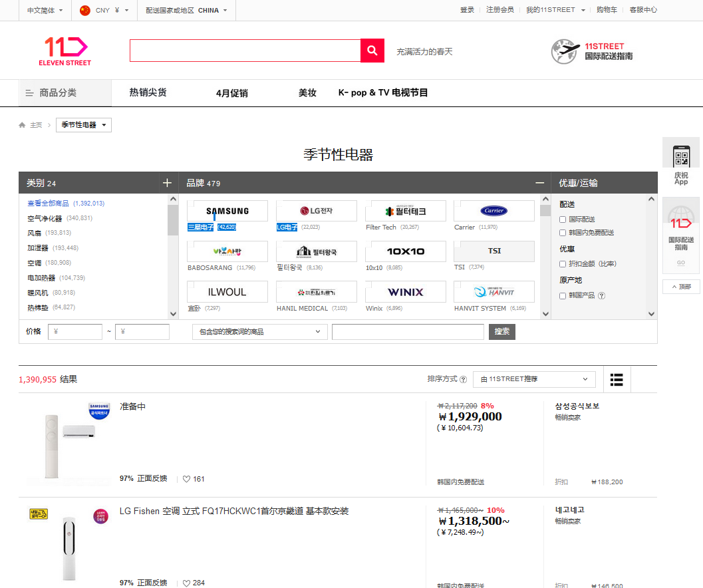The height and width of the screenshot is (588, 703).
Task: Open the QR code app icon
Action: click(681, 158)
